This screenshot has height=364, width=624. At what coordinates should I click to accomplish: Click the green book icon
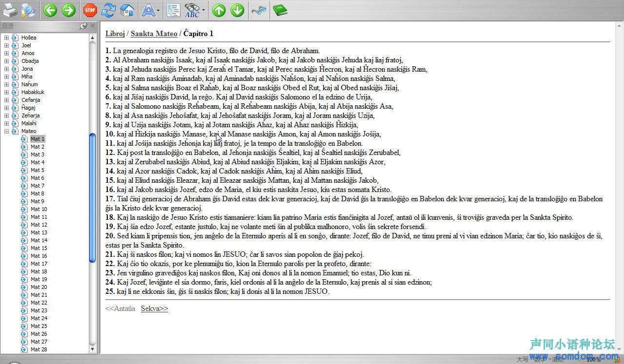[280, 10]
